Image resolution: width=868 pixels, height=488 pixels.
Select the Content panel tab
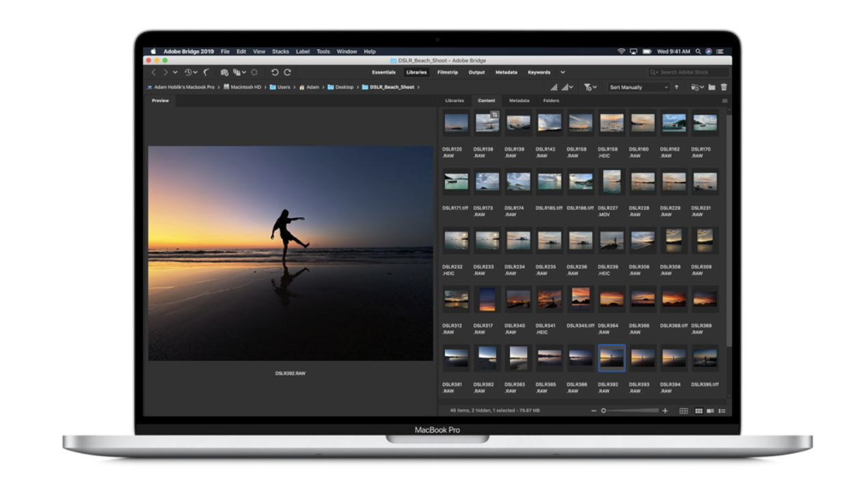tap(487, 100)
